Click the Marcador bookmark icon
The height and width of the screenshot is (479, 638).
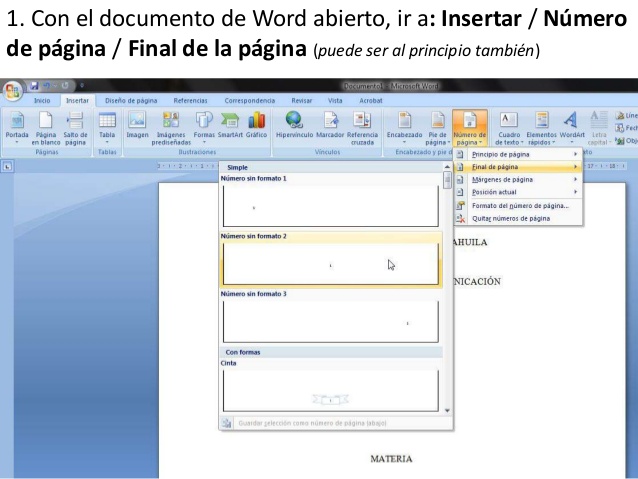click(330, 125)
